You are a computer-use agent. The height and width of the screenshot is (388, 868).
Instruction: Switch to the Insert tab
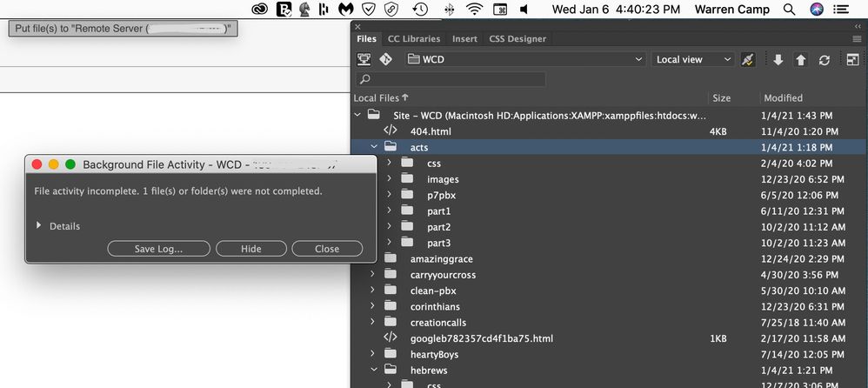tap(464, 39)
